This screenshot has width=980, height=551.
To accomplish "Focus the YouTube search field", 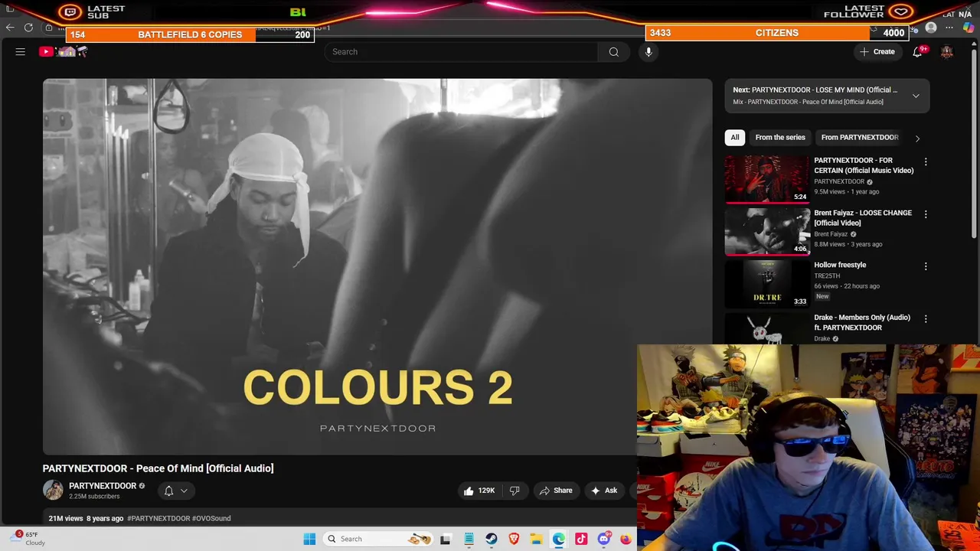I will [461, 51].
